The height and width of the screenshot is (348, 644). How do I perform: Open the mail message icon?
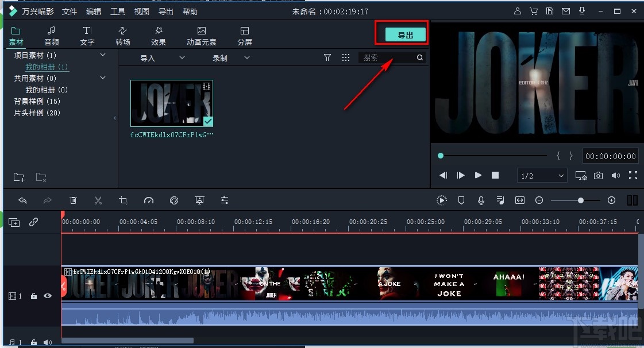(x=566, y=11)
